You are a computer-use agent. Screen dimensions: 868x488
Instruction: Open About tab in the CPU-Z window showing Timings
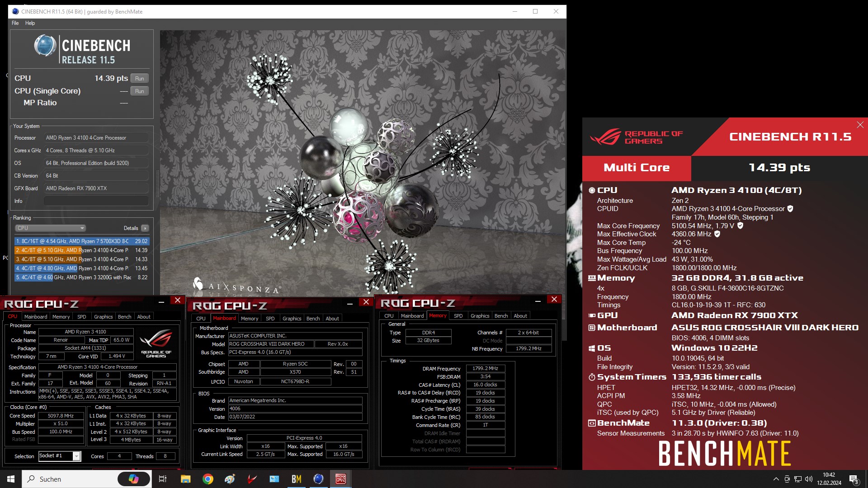[x=520, y=316]
